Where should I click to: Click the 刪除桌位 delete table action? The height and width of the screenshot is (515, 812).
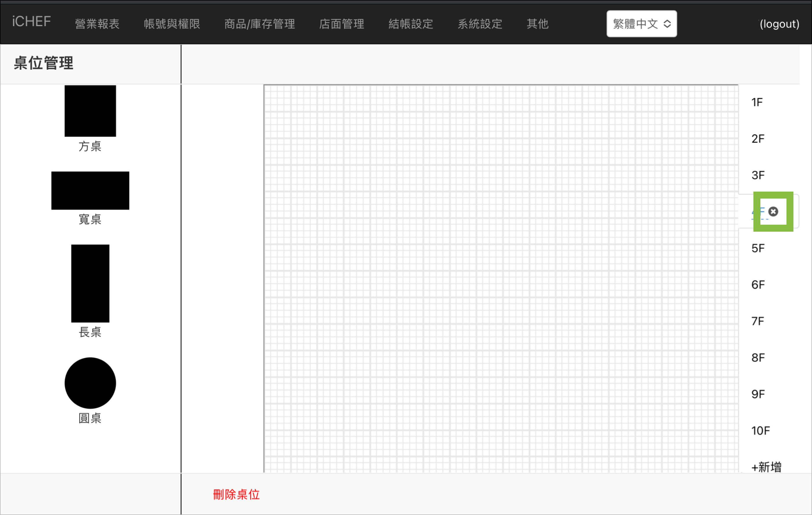[236, 495]
